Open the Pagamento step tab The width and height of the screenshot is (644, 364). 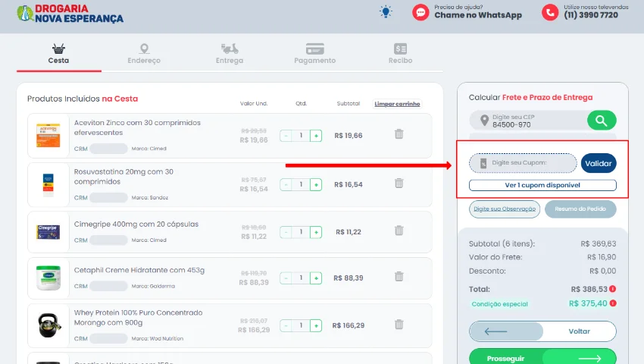[314, 55]
